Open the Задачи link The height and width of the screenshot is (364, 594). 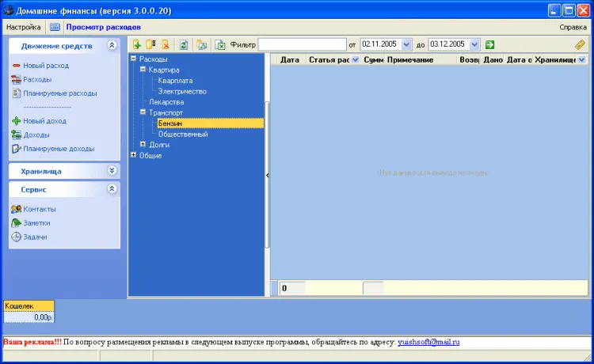click(x=35, y=237)
